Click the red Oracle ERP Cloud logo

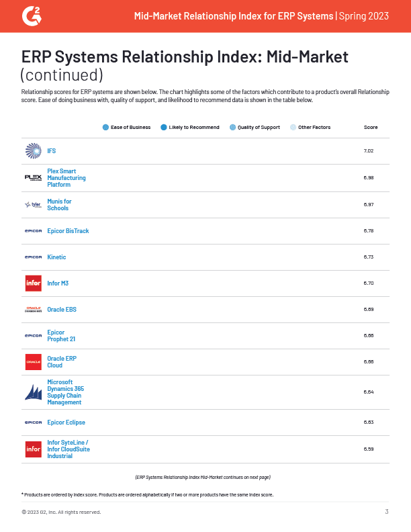33,362
